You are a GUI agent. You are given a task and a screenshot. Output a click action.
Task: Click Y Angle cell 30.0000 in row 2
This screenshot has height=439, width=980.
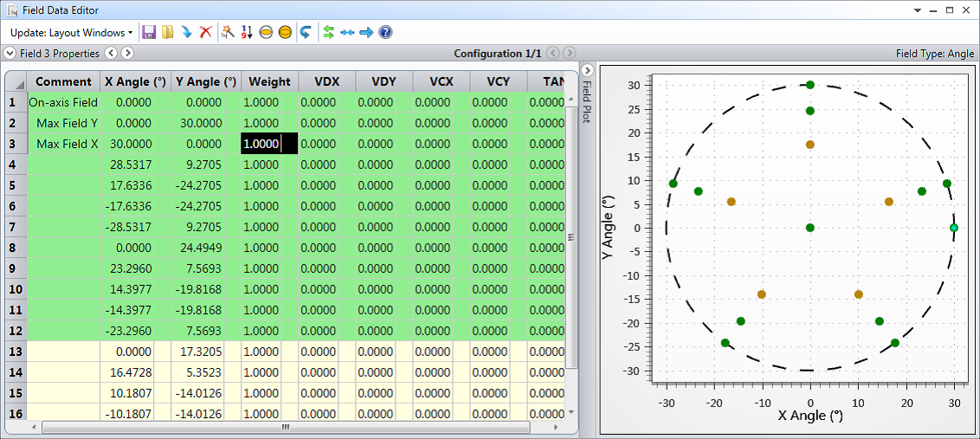206,123
